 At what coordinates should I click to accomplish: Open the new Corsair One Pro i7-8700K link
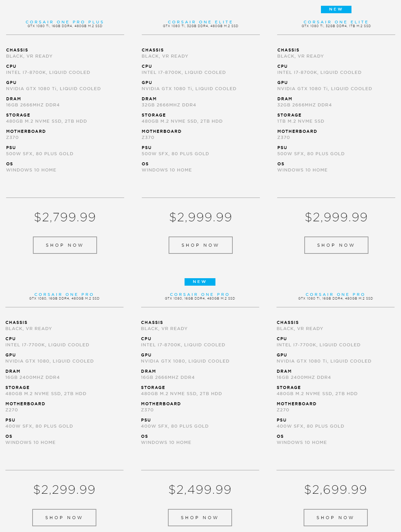[200, 294]
